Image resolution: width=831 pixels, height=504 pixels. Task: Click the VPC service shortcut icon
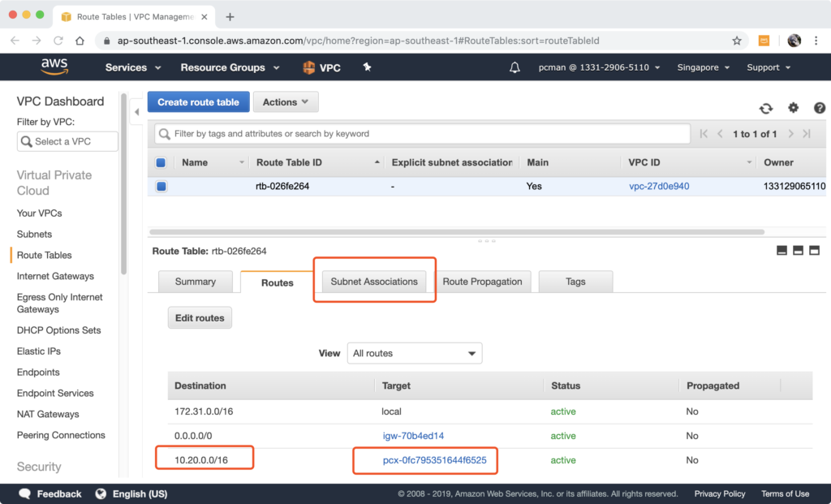[x=321, y=67]
